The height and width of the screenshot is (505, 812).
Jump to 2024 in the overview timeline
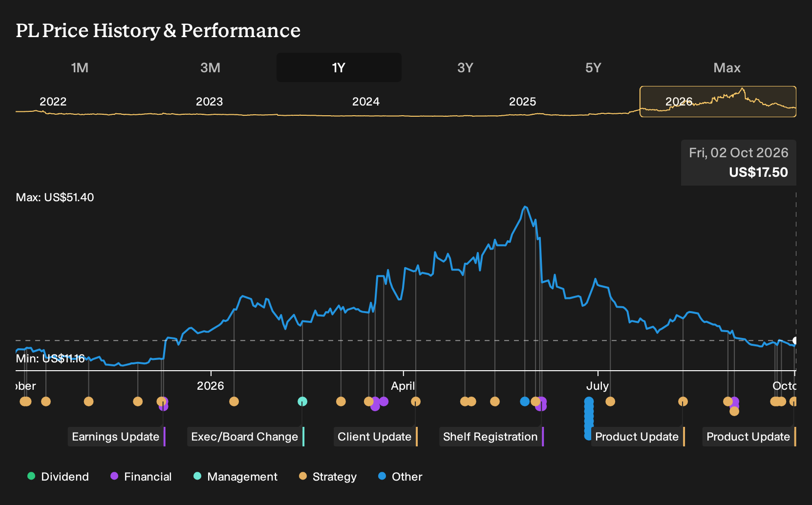pyautogui.click(x=366, y=102)
